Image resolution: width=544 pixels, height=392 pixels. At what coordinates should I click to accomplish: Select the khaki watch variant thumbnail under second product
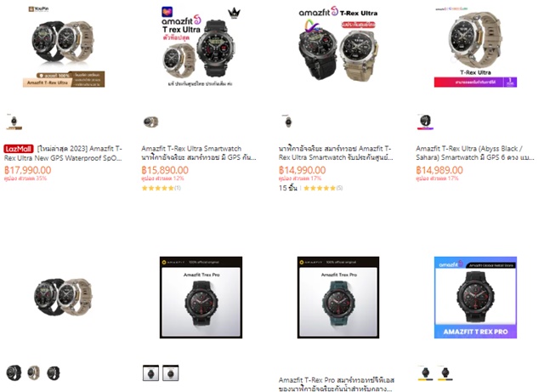150,122
